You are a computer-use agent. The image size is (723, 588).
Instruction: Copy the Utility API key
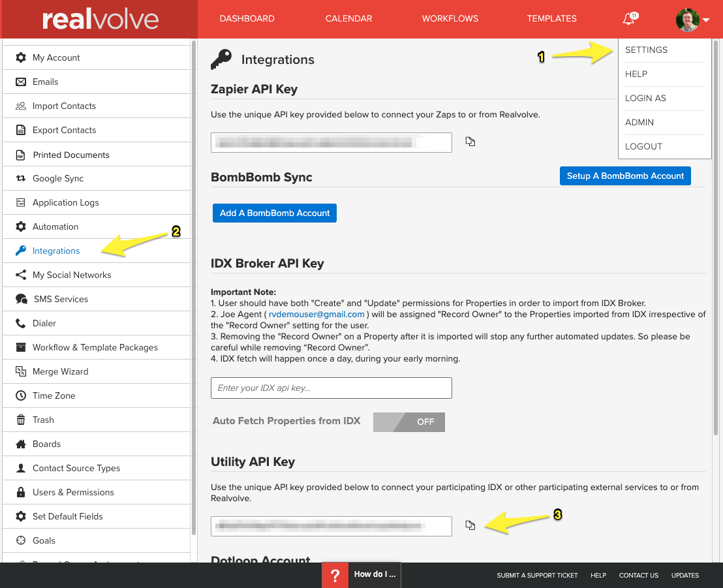pyautogui.click(x=470, y=525)
